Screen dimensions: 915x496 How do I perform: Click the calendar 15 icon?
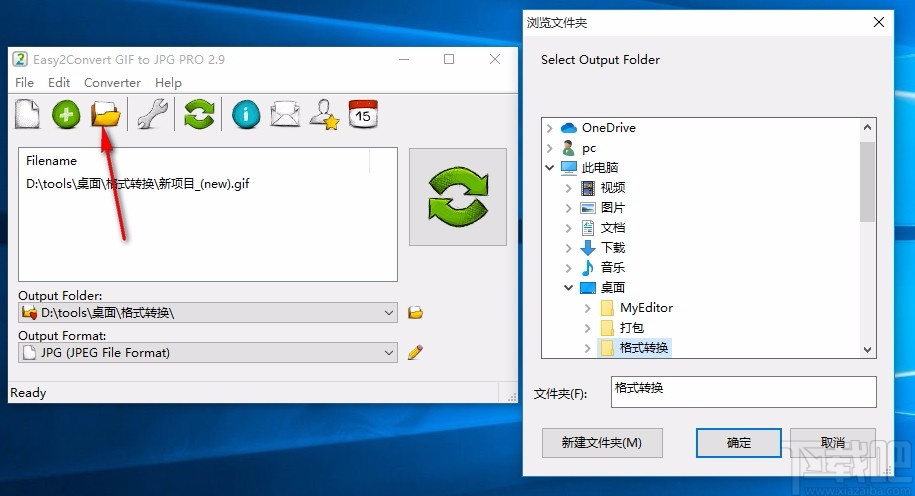point(363,114)
